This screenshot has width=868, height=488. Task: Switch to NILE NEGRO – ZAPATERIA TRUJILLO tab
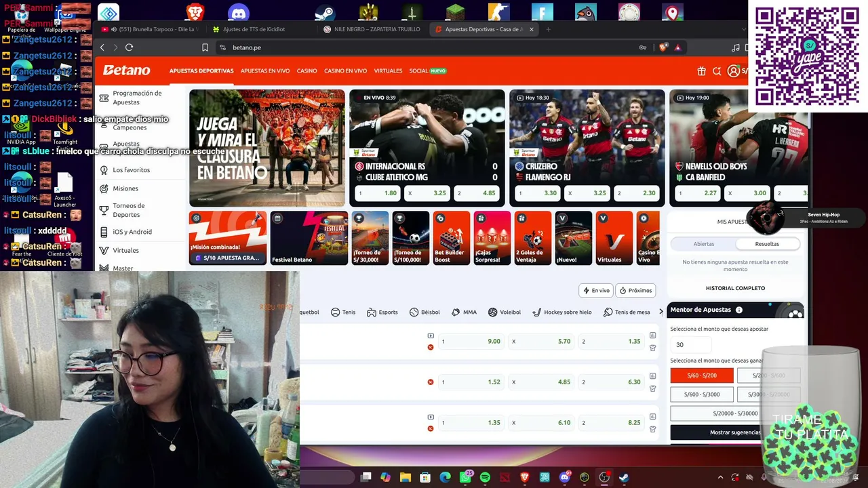point(372,29)
